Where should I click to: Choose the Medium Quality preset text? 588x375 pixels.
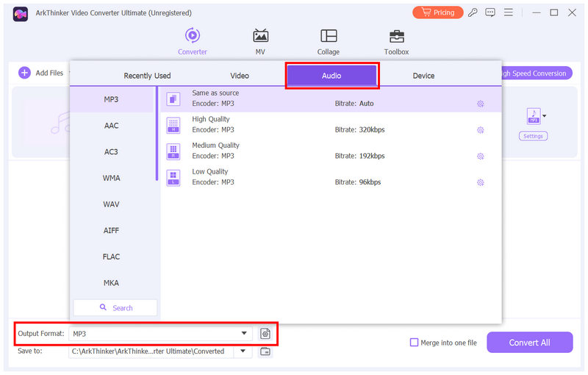(x=215, y=146)
